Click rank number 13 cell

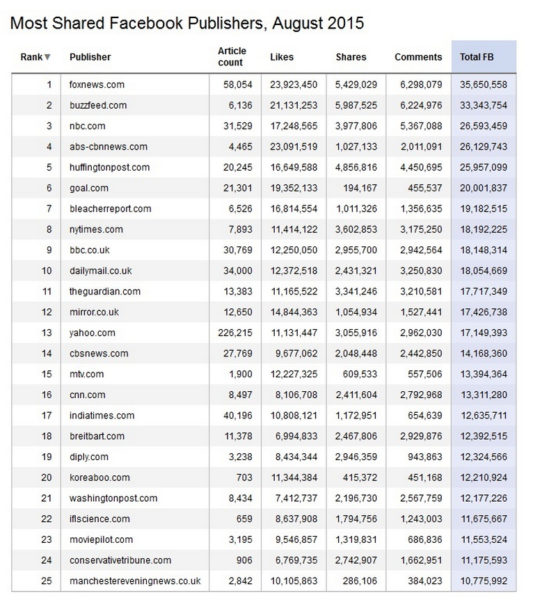coord(46,333)
